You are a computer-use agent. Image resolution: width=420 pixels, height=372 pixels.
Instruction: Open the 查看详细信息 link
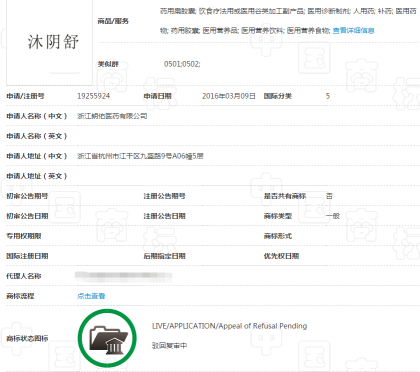[x=353, y=31]
